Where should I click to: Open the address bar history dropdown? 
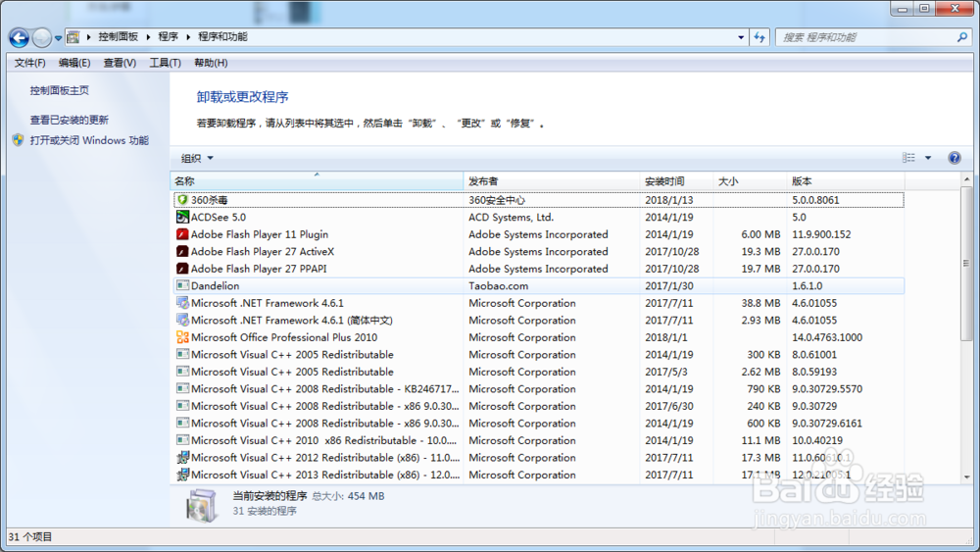pos(741,37)
